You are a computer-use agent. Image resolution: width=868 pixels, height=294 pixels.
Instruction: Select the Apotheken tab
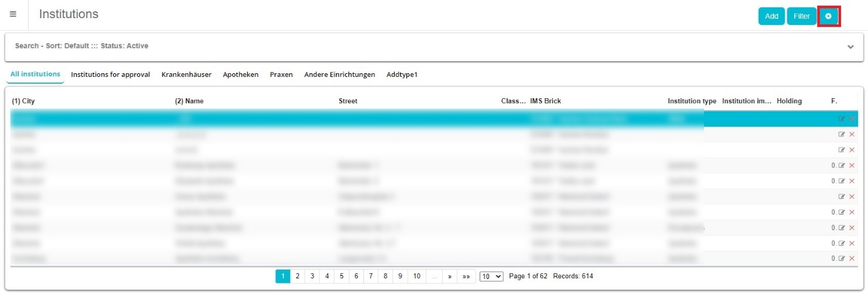click(241, 74)
